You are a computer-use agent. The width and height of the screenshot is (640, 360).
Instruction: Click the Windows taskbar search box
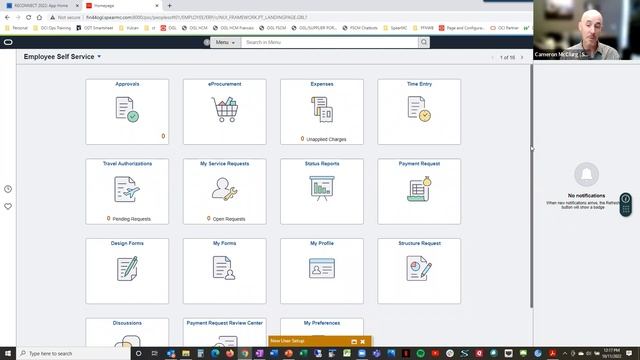[x=73, y=353]
